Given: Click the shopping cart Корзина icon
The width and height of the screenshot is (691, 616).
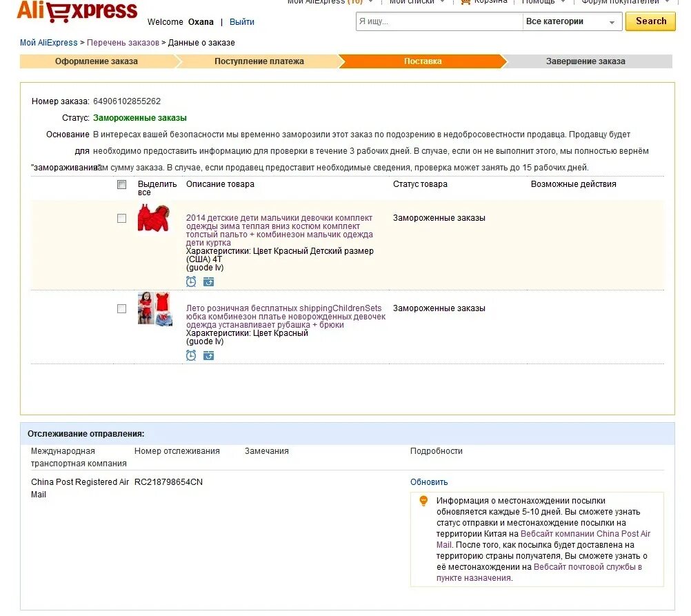Looking at the screenshot, I should click(465, 2).
